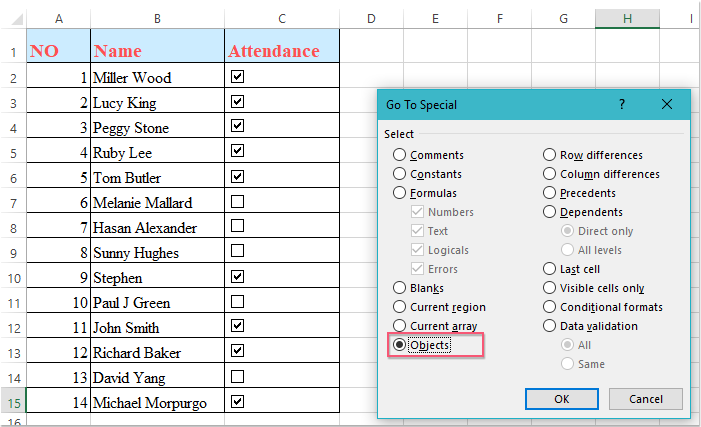Click cell containing 'Hasan Alexander'
The width and height of the screenshot is (701, 427).
pyautogui.click(x=157, y=225)
